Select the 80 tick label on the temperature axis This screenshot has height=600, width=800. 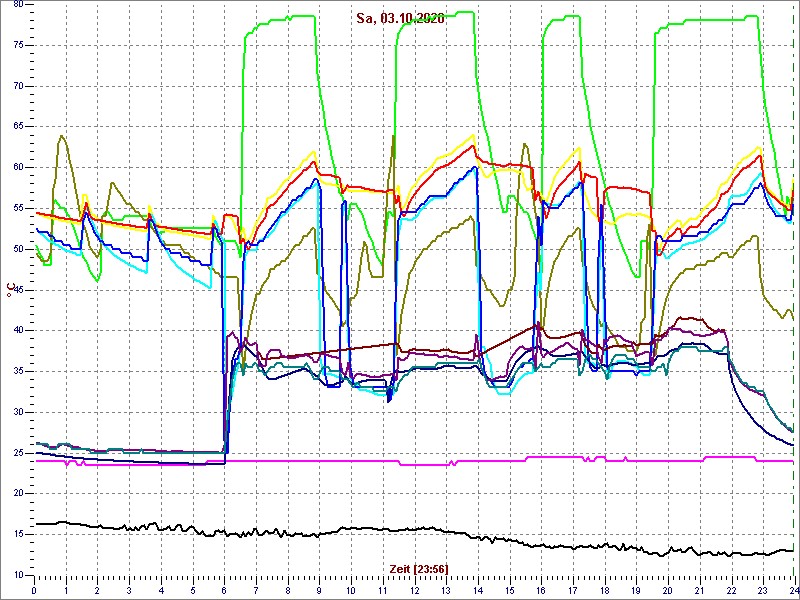17,4
